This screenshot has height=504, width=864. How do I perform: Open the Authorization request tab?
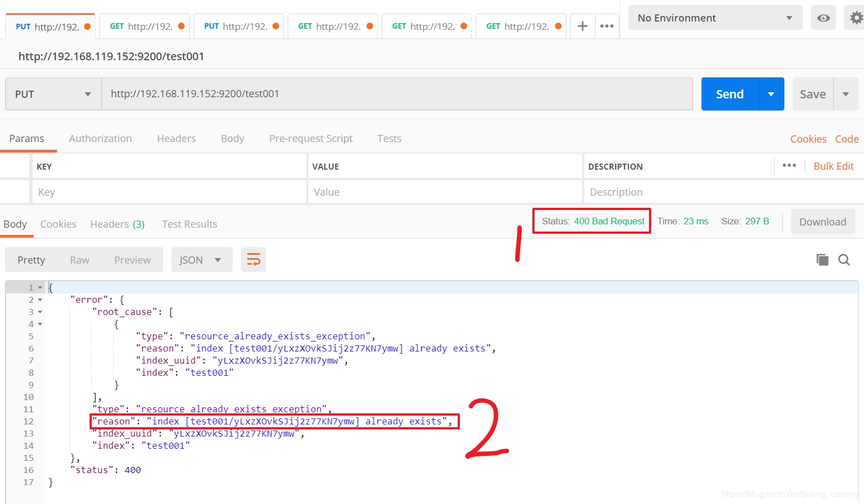click(101, 138)
